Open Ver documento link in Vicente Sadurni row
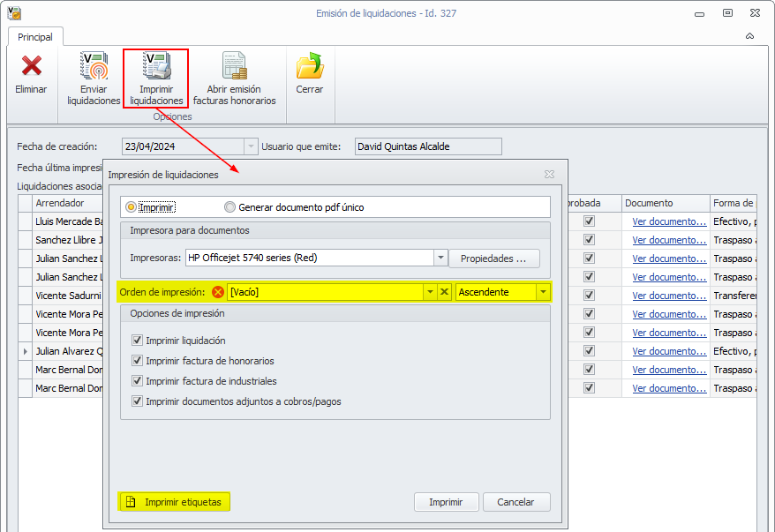Image resolution: width=775 pixels, height=532 pixels. pyautogui.click(x=669, y=296)
